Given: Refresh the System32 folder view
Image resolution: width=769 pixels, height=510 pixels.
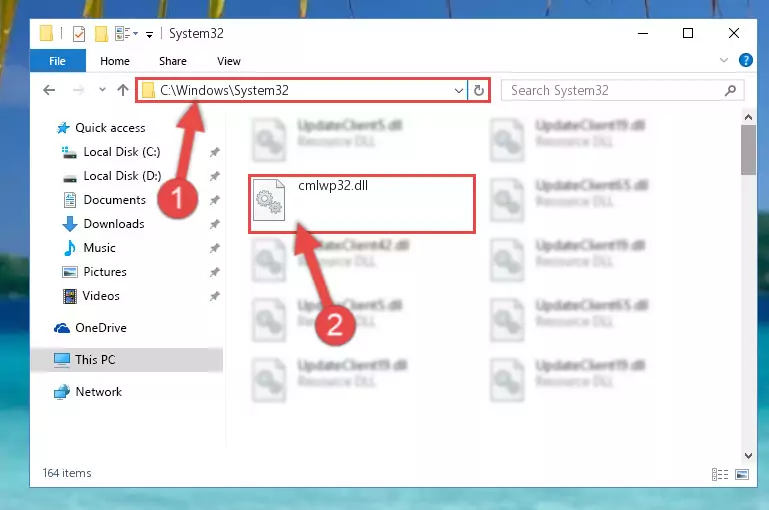Looking at the screenshot, I should tap(479, 90).
